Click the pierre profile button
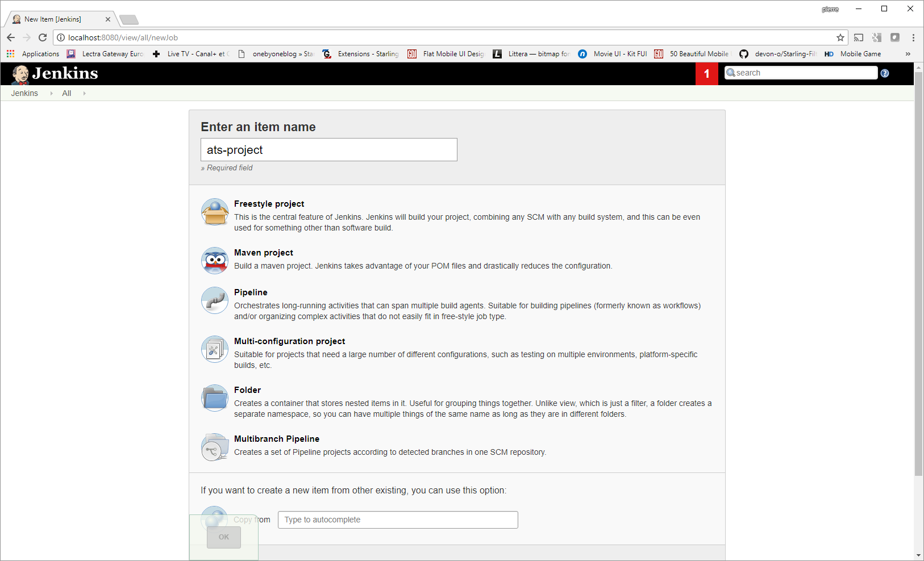 coord(830,9)
